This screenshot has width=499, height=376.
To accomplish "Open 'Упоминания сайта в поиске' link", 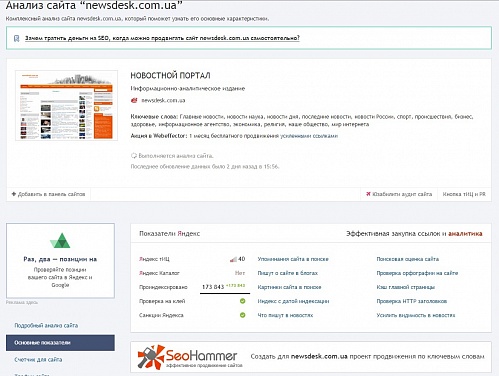I will 293,259.
